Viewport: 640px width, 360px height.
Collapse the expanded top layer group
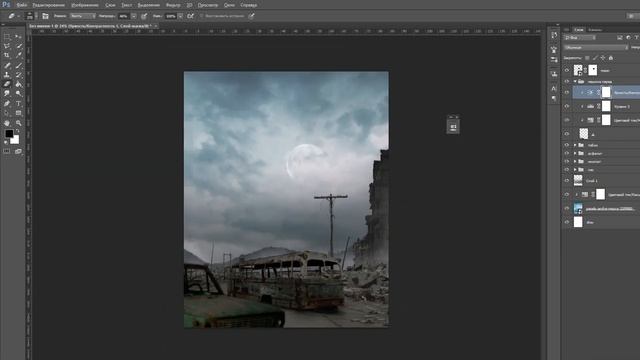575,82
